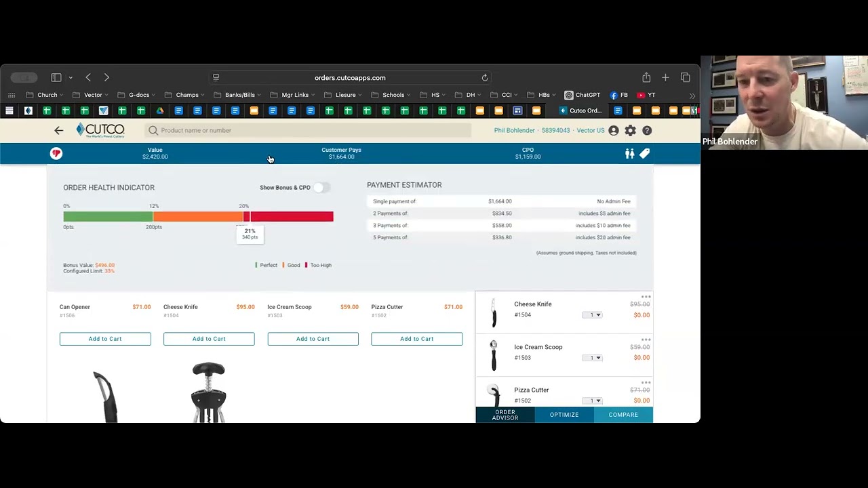Open the FB bookmark

(x=618, y=96)
